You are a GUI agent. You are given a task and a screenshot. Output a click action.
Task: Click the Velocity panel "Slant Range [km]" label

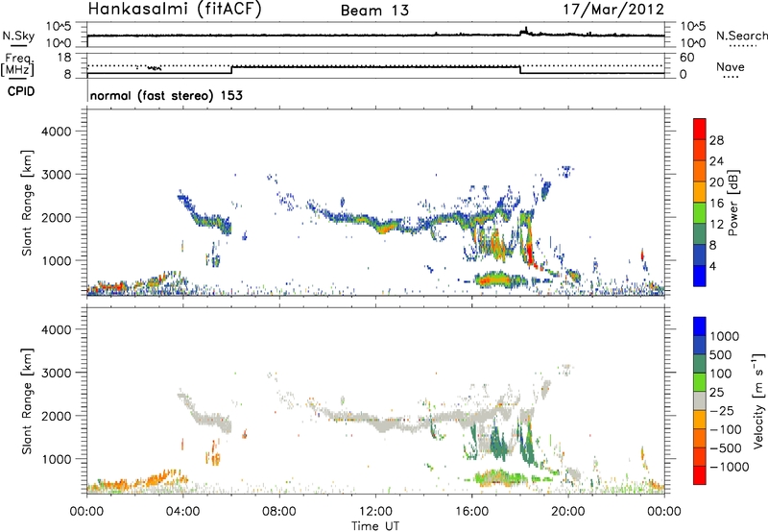pyautogui.click(x=27, y=401)
